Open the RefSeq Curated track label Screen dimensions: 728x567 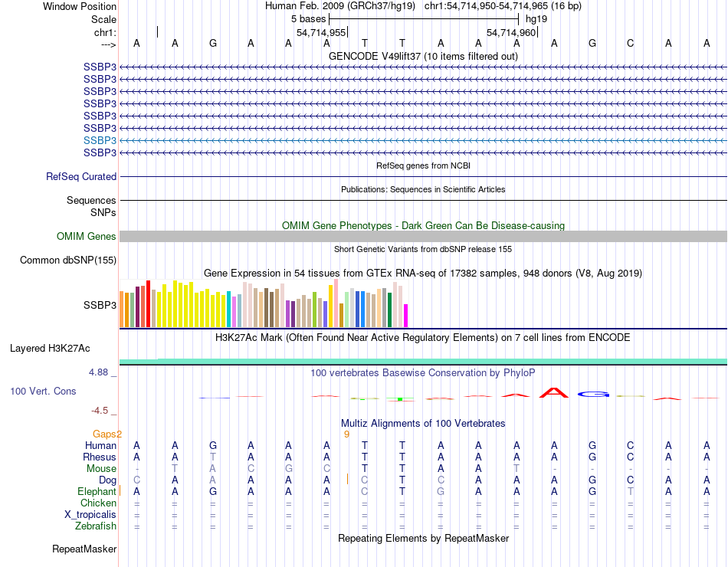click(x=81, y=176)
